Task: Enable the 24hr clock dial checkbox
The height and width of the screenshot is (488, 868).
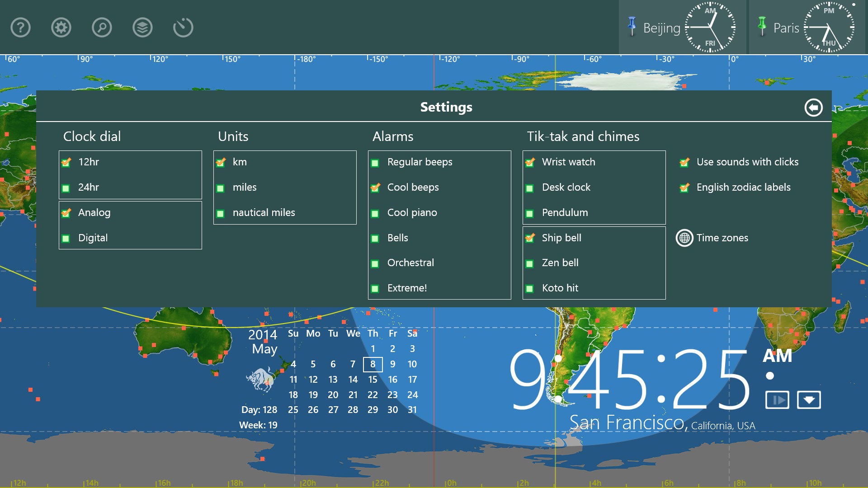Action: pyautogui.click(x=66, y=187)
